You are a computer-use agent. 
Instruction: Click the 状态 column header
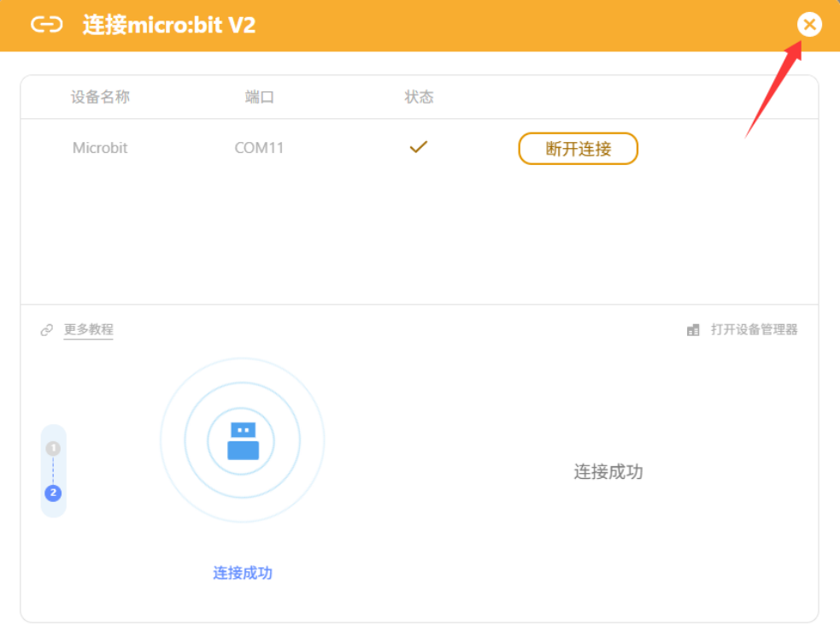tap(419, 97)
